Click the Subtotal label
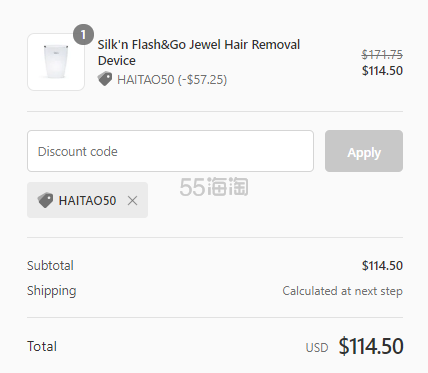Viewport: 428px width, 373px height. (x=50, y=266)
